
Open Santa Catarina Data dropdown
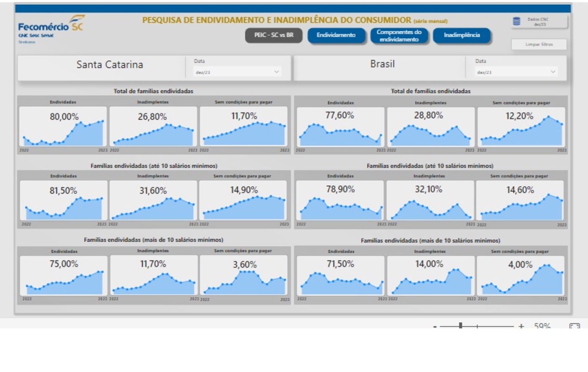tap(237, 72)
